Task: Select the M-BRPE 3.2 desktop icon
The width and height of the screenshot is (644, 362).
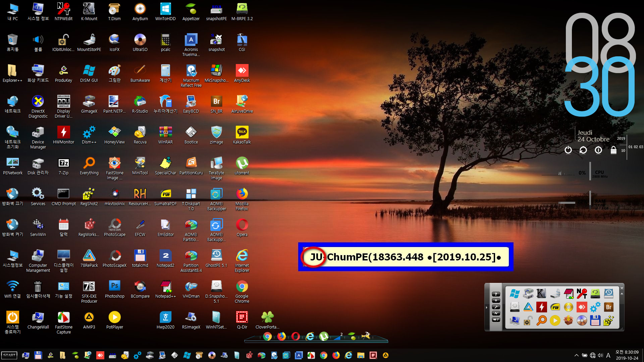Action: pos(242,12)
